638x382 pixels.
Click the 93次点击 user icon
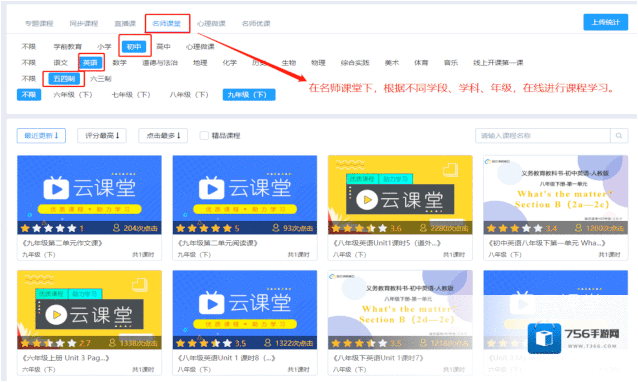tap(276, 228)
